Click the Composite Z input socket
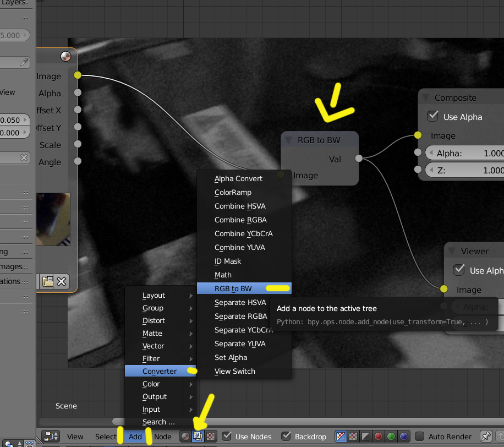504x447 pixels. [418, 169]
